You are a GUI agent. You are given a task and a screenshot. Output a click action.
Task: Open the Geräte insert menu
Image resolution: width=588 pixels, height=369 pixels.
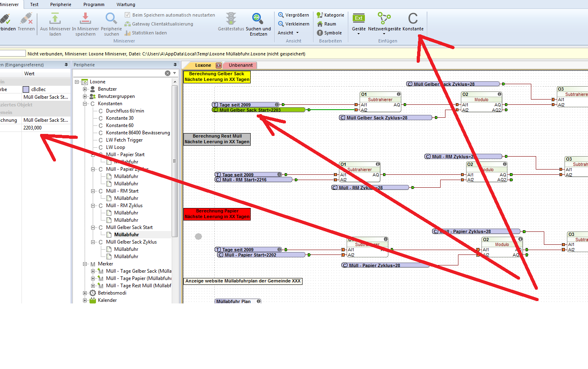359,23
